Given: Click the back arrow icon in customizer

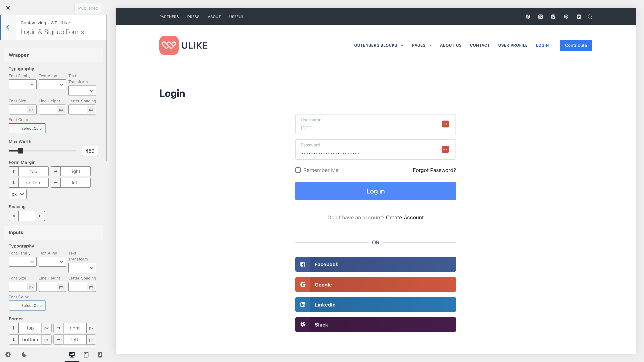Looking at the screenshot, I should coord(8,27).
